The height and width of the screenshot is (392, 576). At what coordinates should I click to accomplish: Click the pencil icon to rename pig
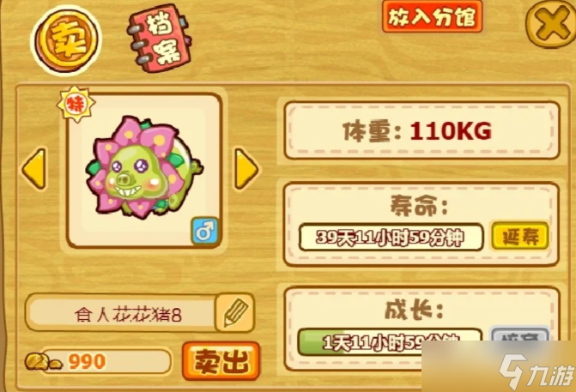pyautogui.click(x=235, y=313)
